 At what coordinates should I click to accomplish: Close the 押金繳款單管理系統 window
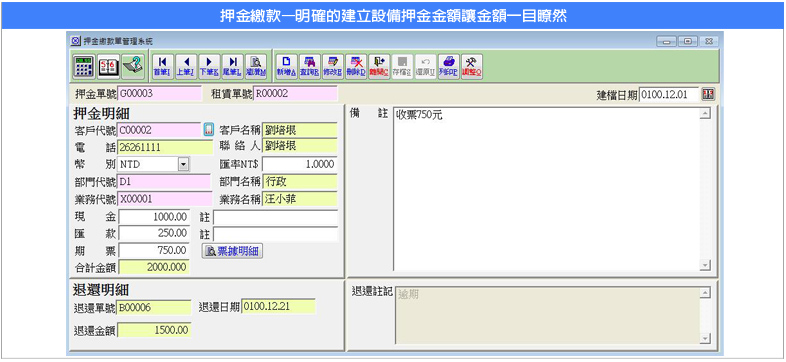tap(708, 41)
